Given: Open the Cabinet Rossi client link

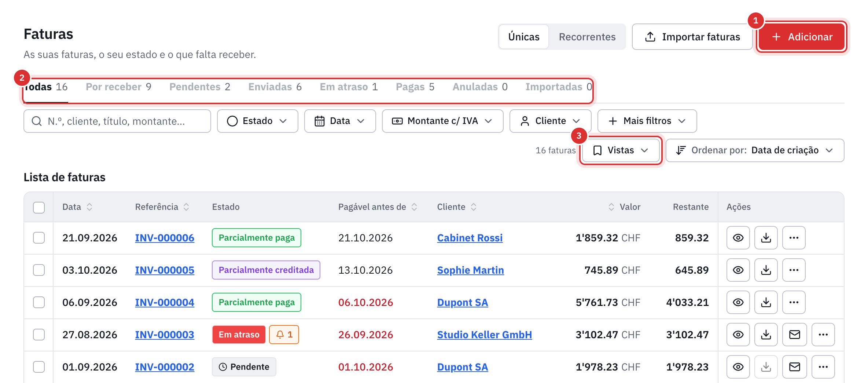Looking at the screenshot, I should click(470, 238).
